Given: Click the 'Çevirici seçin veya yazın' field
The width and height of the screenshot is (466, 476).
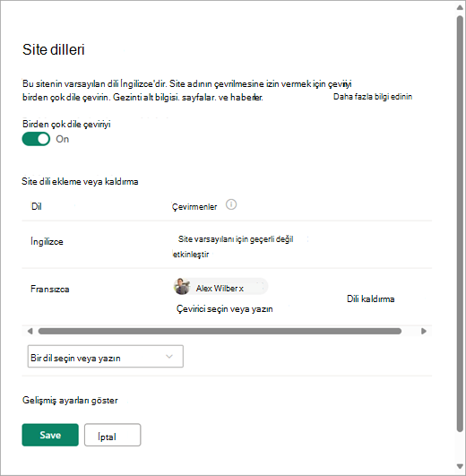Looking at the screenshot, I should [x=225, y=309].
